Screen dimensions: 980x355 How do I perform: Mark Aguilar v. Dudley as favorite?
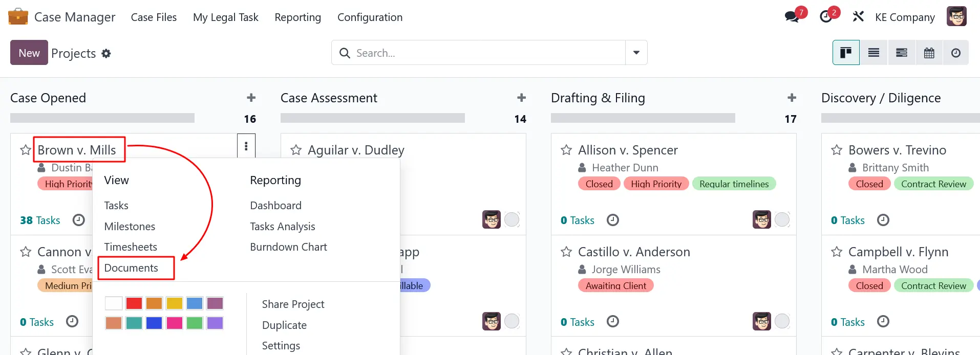point(296,150)
